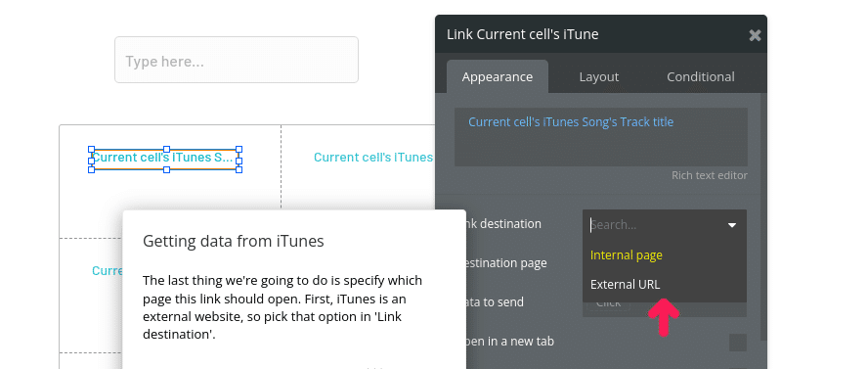Click the property panel vertical scrollbar
The height and width of the screenshot is (369, 868).
(x=763, y=216)
